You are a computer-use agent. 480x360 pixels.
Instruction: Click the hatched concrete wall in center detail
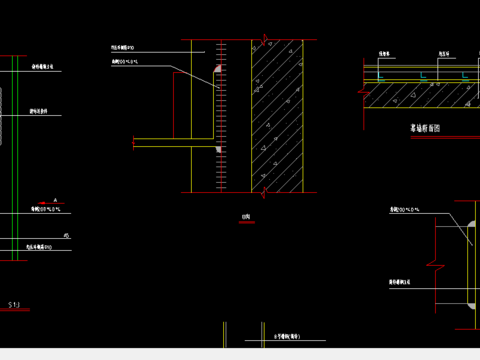pos(277,116)
